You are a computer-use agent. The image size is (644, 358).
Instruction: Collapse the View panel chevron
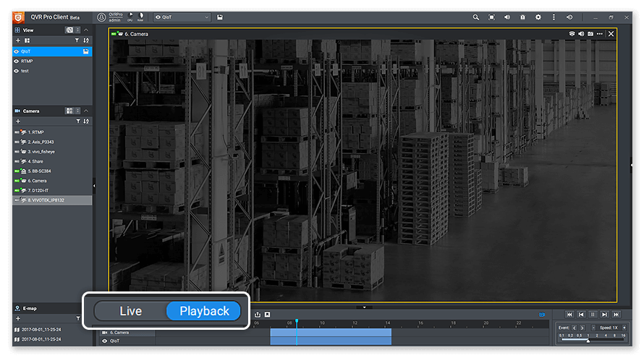pos(86,30)
